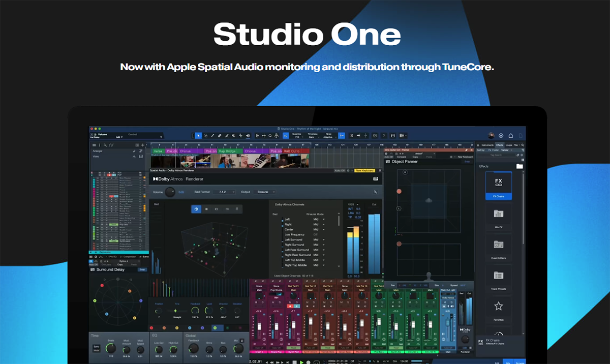This screenshot has width=610, height=364.
Task: Open the Bed Format 7.1.2 dropdown
Action: pos(224,192)
